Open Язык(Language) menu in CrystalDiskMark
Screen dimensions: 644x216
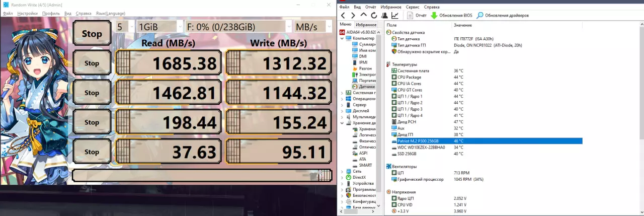(x=110, y=14)
